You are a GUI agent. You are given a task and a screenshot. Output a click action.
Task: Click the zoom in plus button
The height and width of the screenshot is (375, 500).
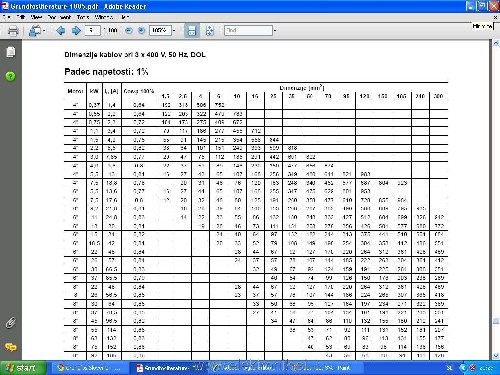[x=142, y=31]
